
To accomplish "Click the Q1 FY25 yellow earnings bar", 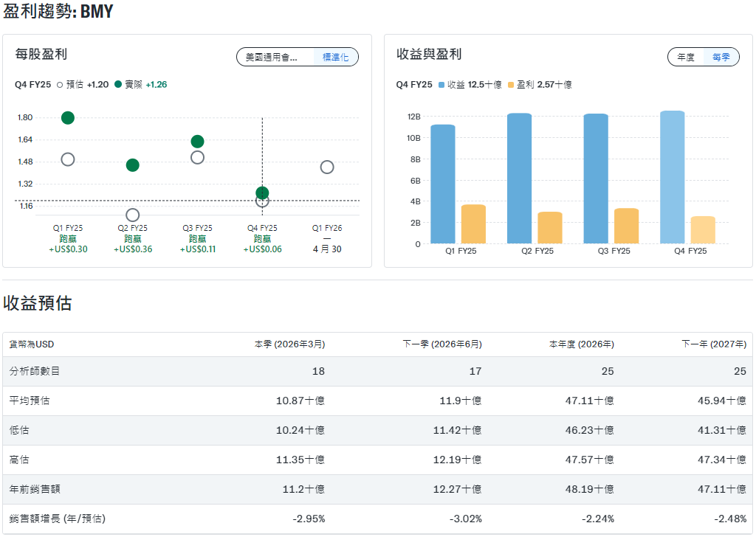I will tap(475, 225).
